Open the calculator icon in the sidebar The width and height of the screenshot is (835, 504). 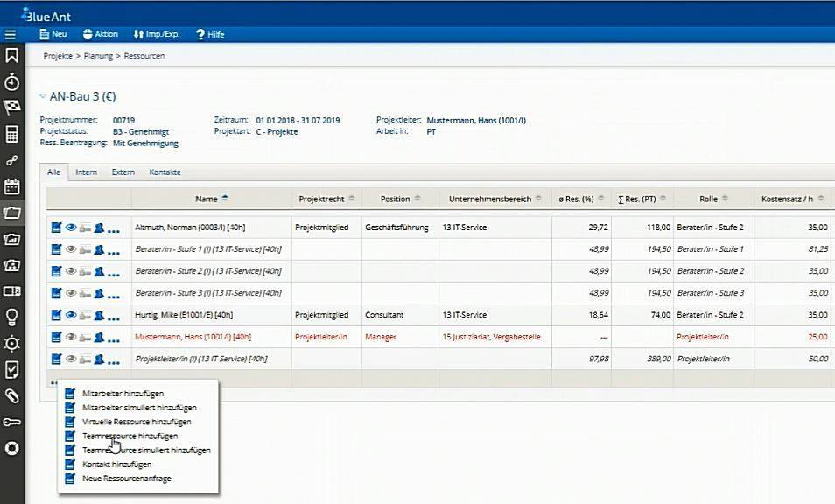11,134
